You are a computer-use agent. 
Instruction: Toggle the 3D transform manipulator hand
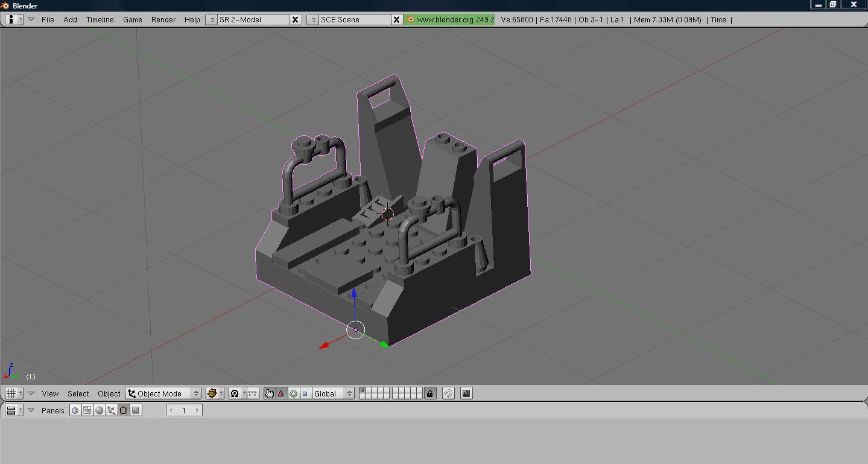pos(269,393)
